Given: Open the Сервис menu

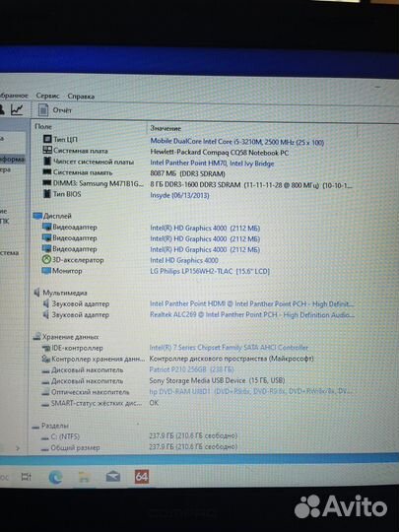Looking at the screenshot, I should 47,96.
